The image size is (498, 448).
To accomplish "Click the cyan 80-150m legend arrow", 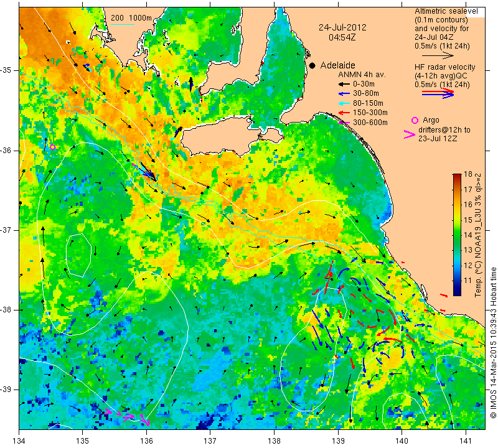I will 344,103.
